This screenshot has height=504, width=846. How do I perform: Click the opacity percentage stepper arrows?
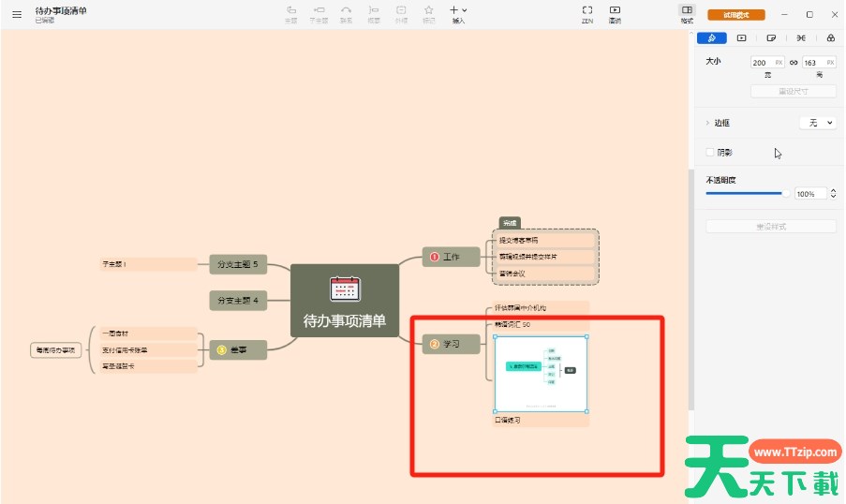[x=833, y=194]
